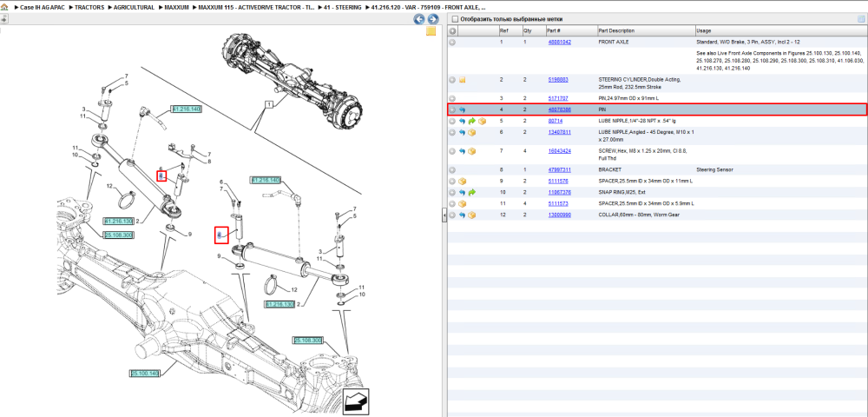Expand the STEERING CYLINDER row plus icon
Viewport: 868px width, 417px height.
point(452,80)
